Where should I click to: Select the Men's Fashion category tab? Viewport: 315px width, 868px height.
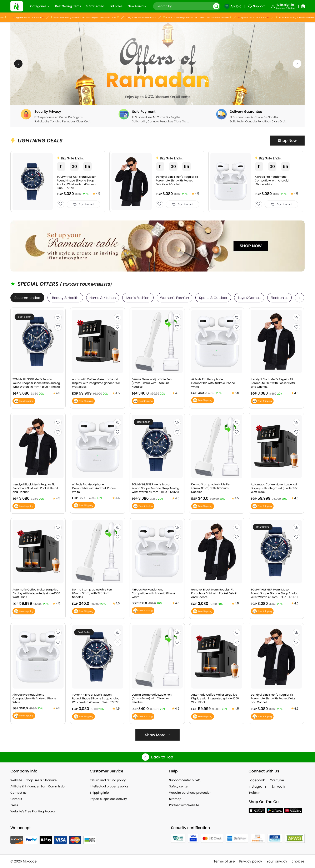(x=137, y=298)
